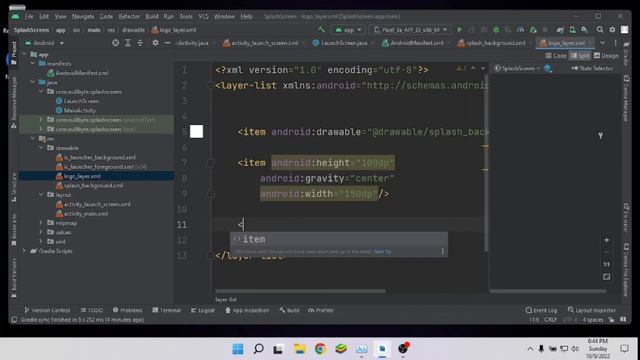Open the Gradle side tool window
The image size is (640, 360).
(627, 53)
